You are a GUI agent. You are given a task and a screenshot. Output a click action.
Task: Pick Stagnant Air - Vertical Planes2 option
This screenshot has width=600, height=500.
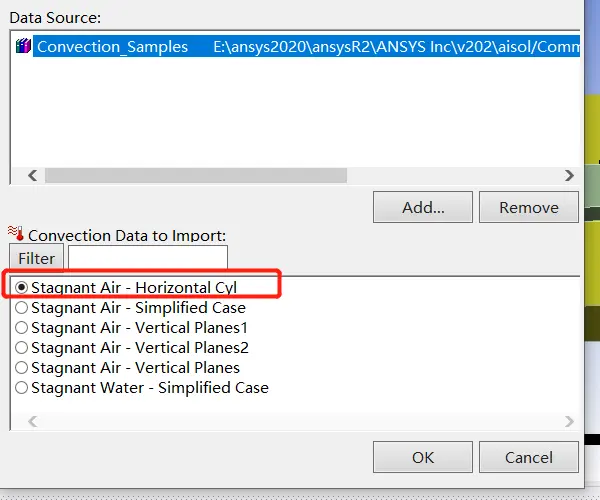pos(21,347)
